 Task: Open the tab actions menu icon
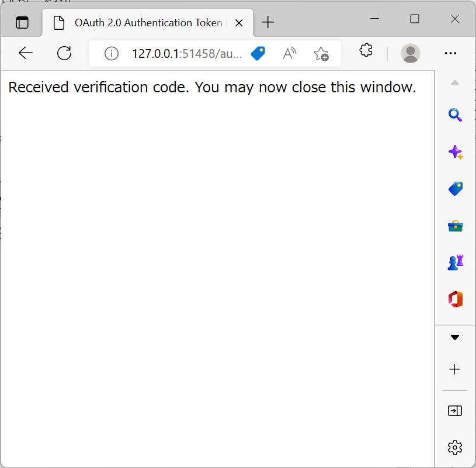(x=22, y=23)
